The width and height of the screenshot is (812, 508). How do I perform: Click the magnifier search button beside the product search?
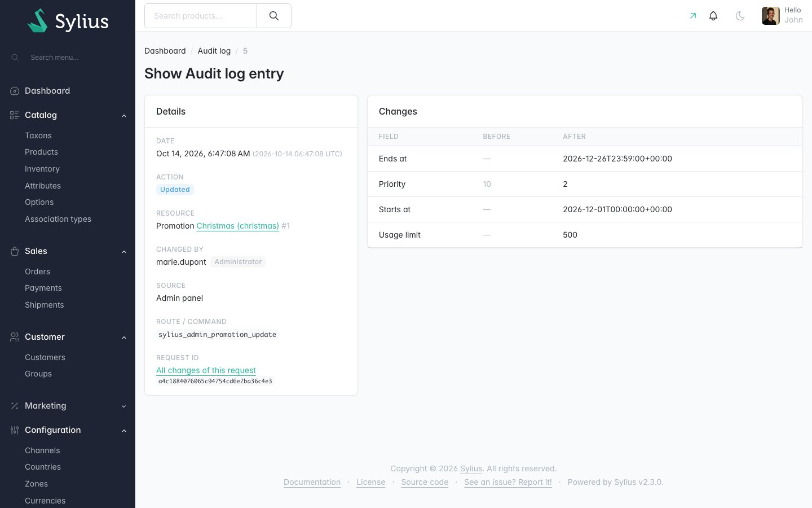[274, 16]
